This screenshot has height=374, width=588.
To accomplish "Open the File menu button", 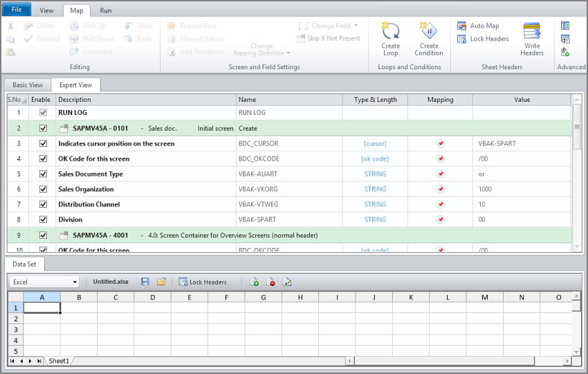I will 17,10.
